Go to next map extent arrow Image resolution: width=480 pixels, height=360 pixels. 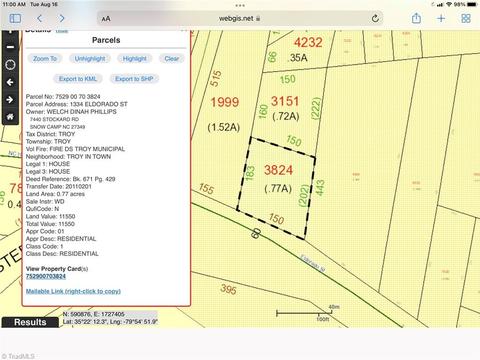pos(10,99)
